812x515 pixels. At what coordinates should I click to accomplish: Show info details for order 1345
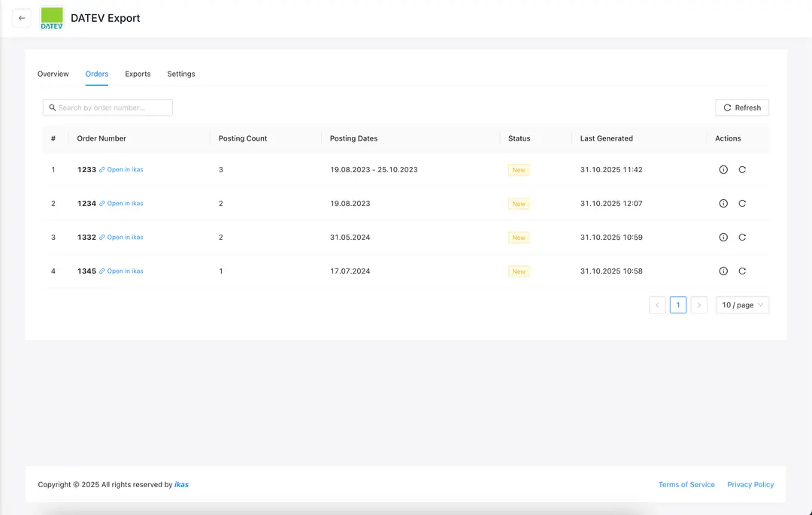click(x=723, y=271)
